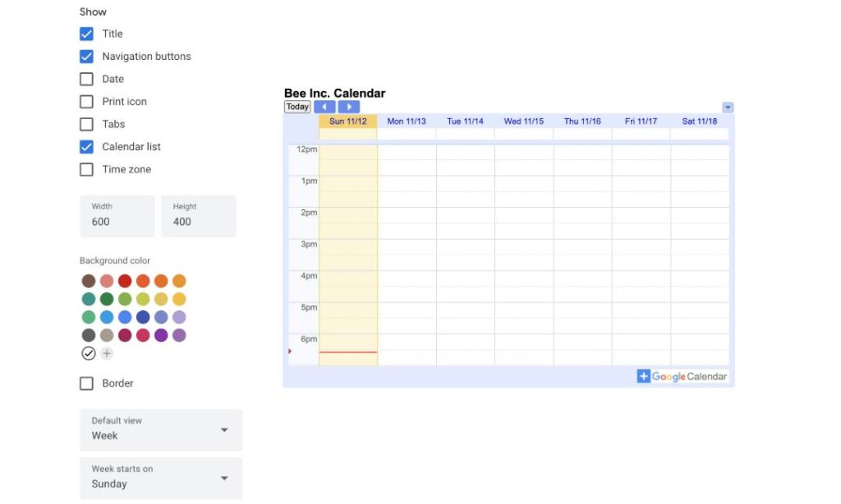Image resolution: width=841 pixels, height=504 pixels.
Task: Click the blue plus icon to add calendar
Action: coord(643,376)
